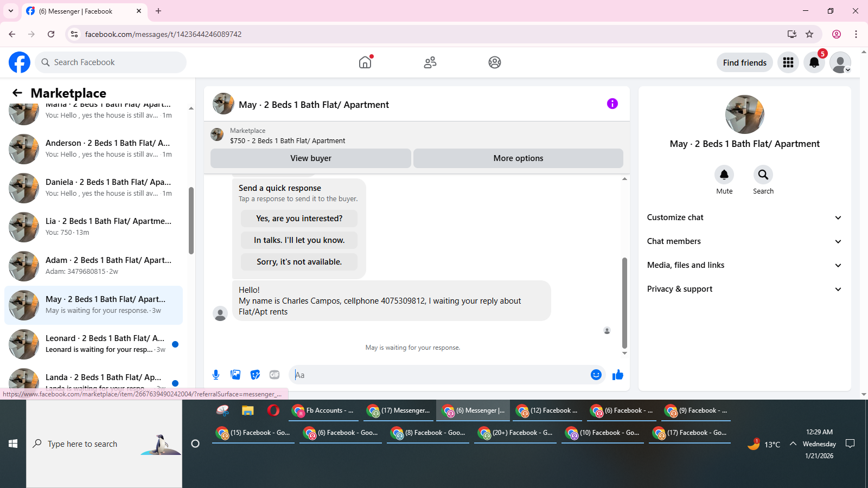Screen dimensions: 868x488
Task: Choose a sticker using sticker icon
Action: pos(255,375)
